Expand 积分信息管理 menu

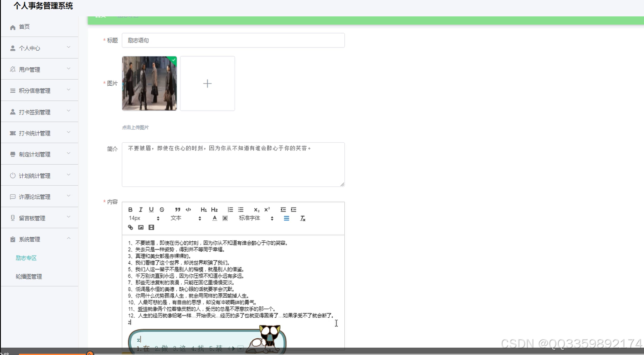[39, 90]
